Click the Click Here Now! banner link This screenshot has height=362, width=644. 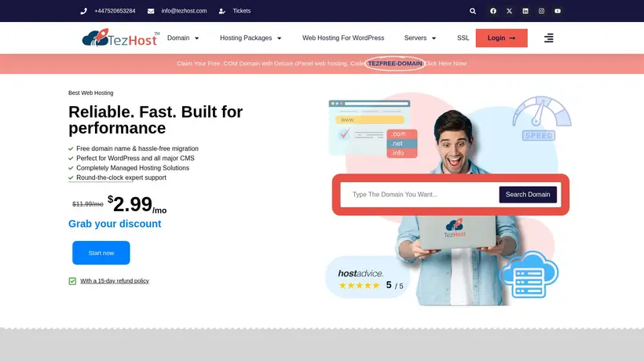(x=446, y=64)
